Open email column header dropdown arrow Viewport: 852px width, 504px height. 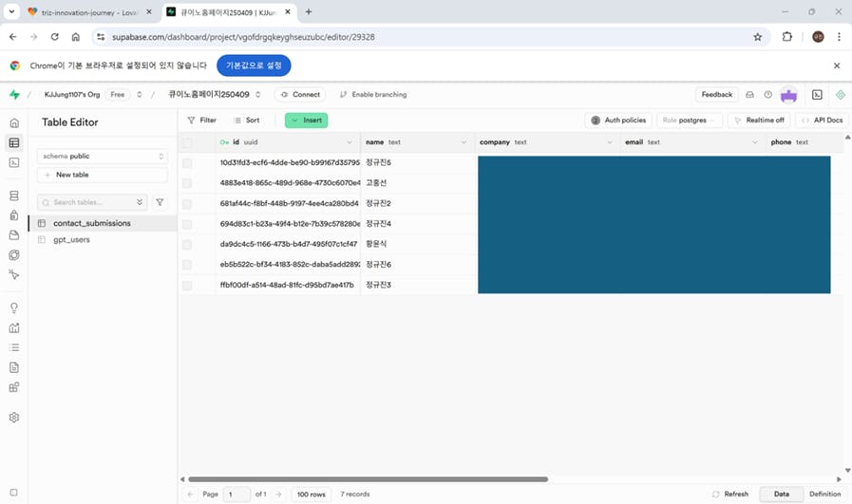(755, 142)
